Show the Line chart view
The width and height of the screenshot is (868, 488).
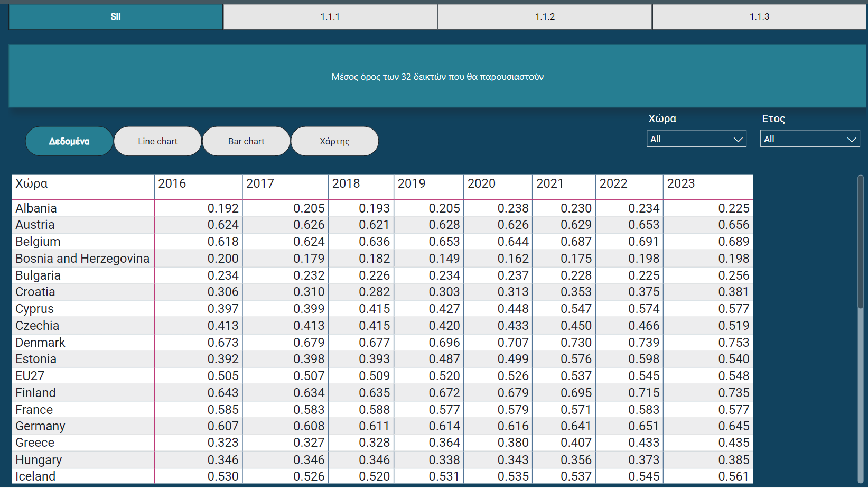(157, 141)
